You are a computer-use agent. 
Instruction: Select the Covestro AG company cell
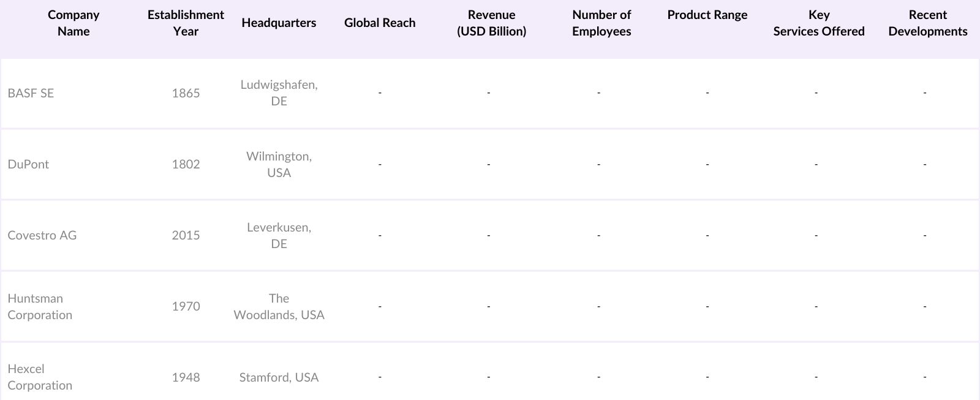(x=42, y=235)
